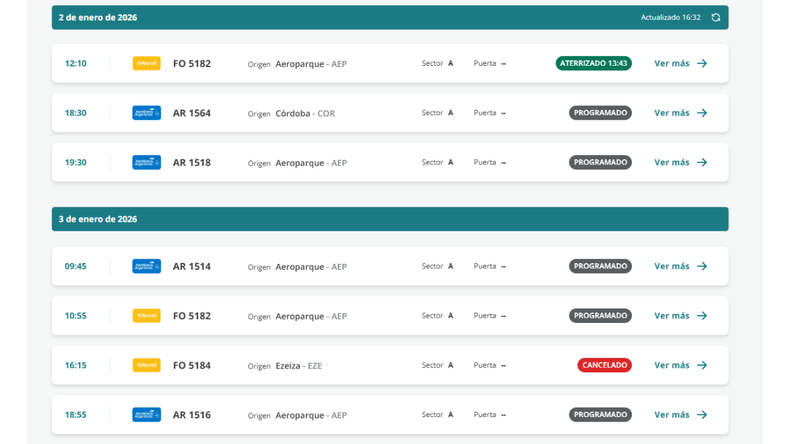The image size is (790, 444).
Task: Click the Flybondi logo on the 10:55 flight
Action: (146, 316)
